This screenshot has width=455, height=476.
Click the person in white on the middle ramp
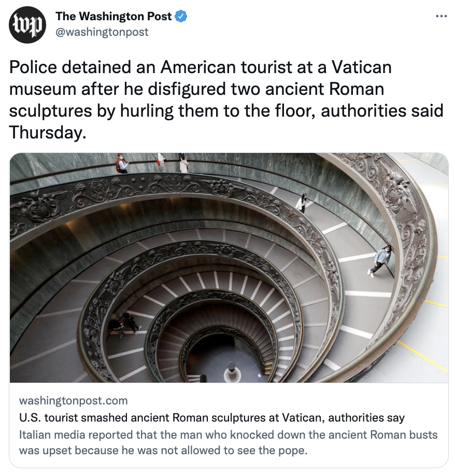(303, 203)
